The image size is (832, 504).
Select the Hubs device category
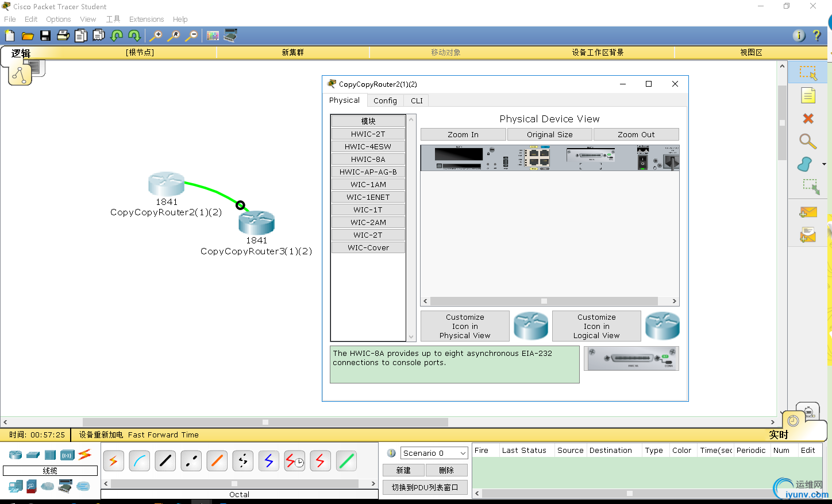pyautogui.click(x=51, y=455)
